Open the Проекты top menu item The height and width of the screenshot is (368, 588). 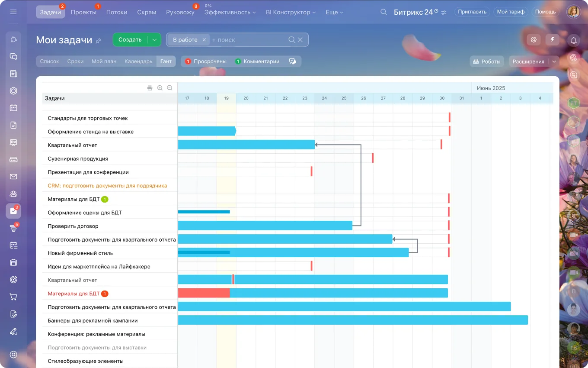[83, 12]
